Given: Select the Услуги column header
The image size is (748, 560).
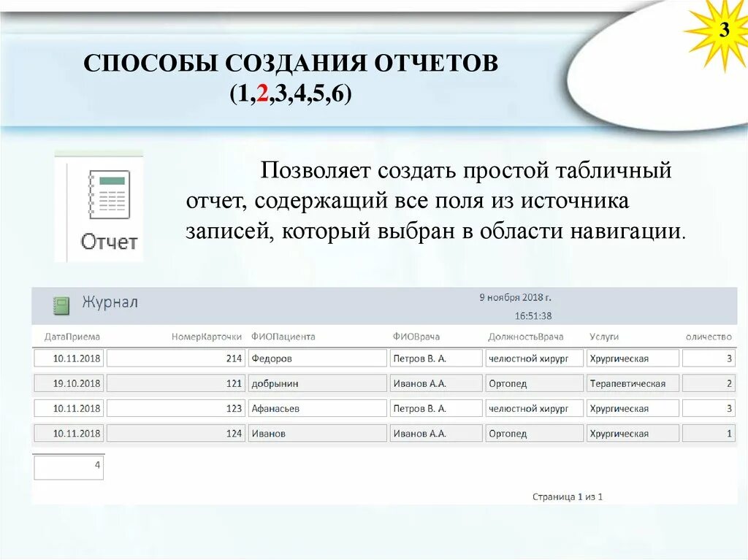Looking at the screenshot, I should pos(604,337).
